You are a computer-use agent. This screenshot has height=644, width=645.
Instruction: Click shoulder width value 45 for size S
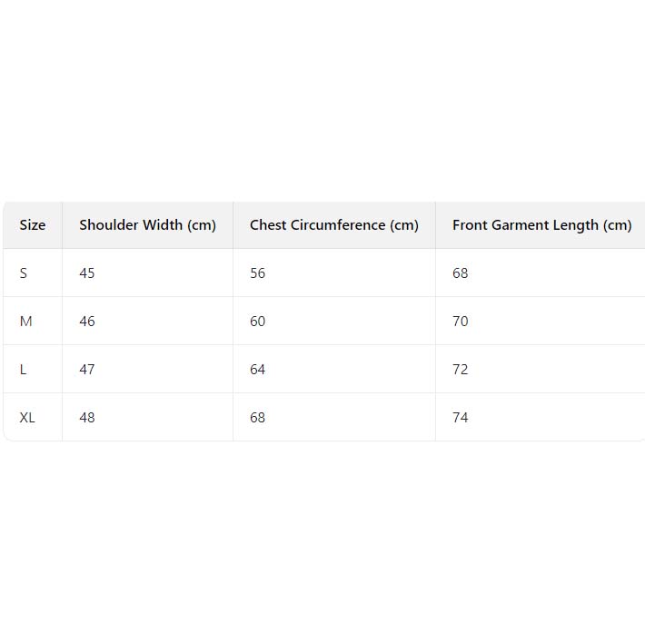(87, 273)
